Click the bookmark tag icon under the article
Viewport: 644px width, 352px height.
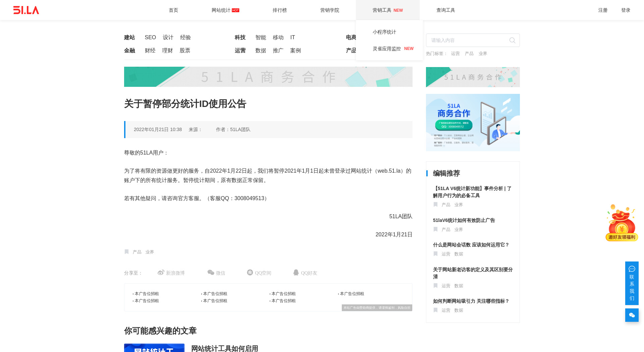126,252
